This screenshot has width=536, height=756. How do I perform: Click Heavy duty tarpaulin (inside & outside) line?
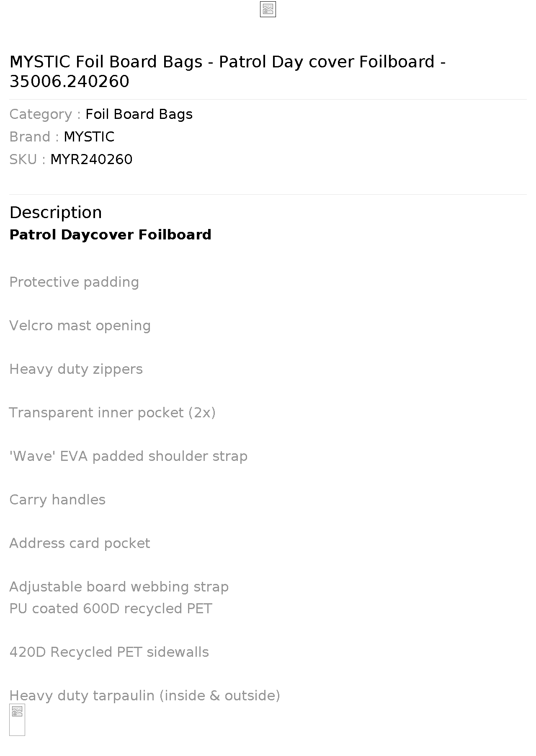click(x=144, y=696)
